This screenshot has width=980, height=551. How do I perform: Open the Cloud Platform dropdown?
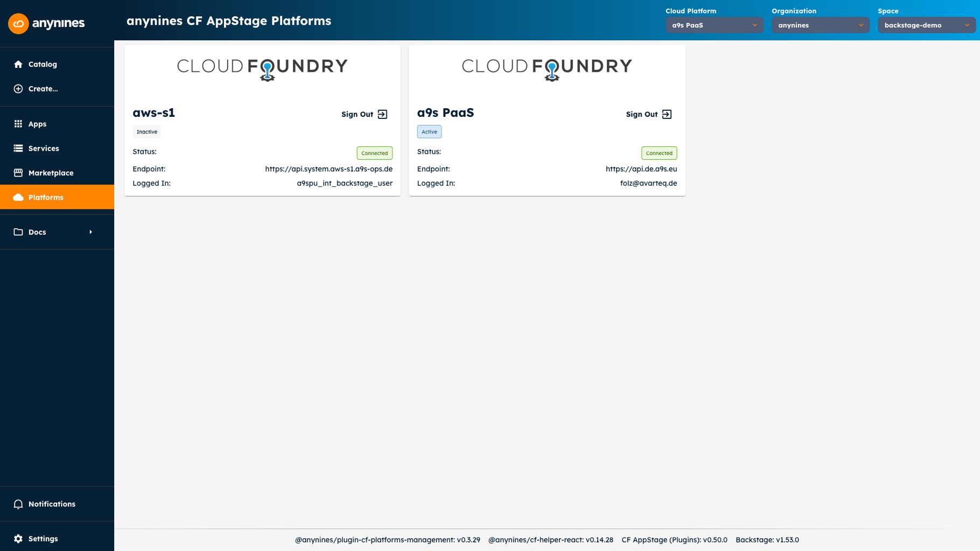(x=714, y=25)
